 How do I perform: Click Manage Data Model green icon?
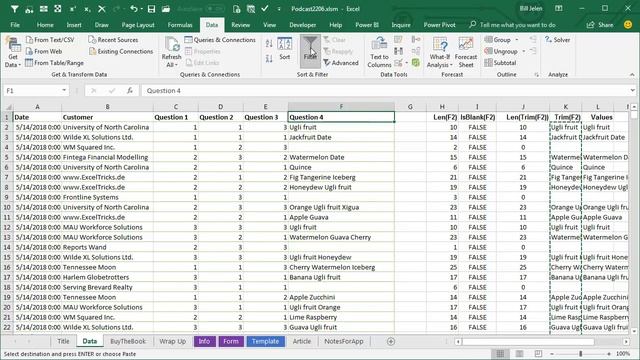[x=416, y=62]
